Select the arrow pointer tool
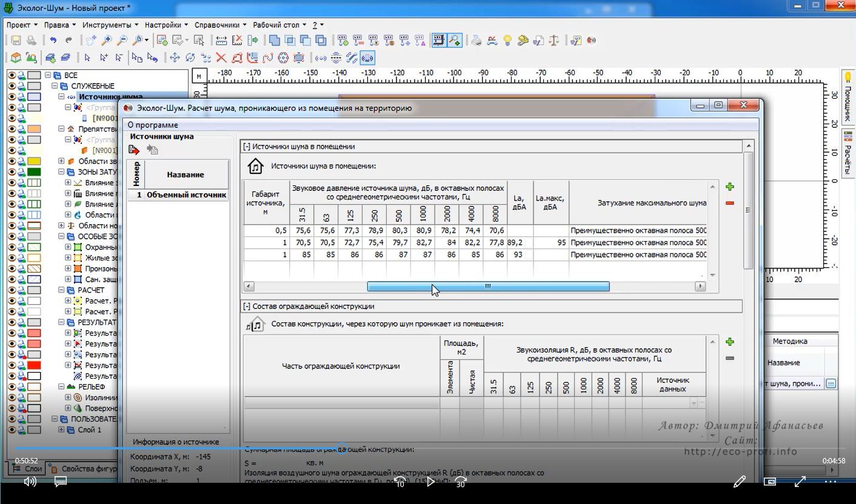856x504 pixels. (x=88, y=58)
